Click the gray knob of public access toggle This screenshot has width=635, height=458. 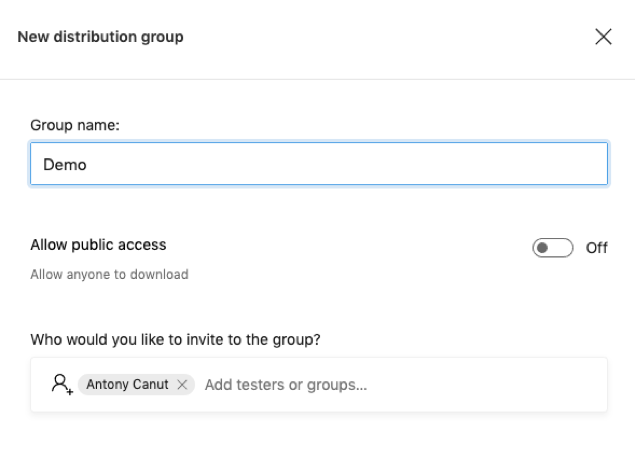pos(543,247)
